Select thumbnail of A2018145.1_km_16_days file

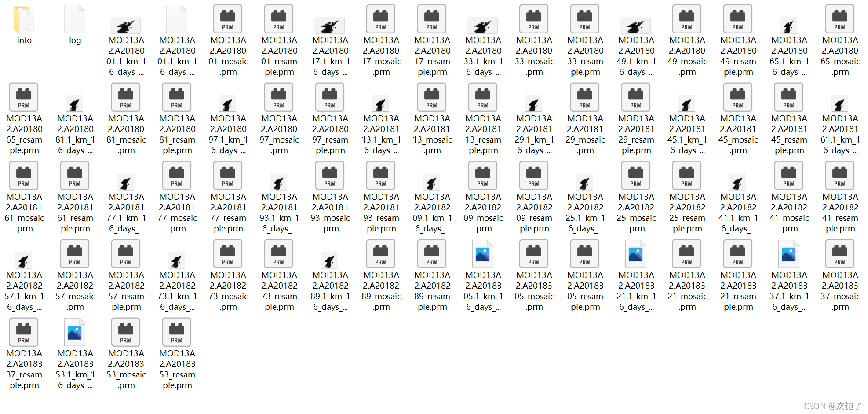tap(687, 104)
